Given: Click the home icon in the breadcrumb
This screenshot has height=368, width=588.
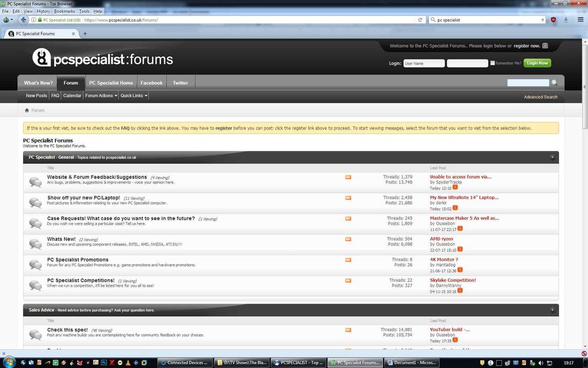Looking at the screenshot, I should (27, 110).
